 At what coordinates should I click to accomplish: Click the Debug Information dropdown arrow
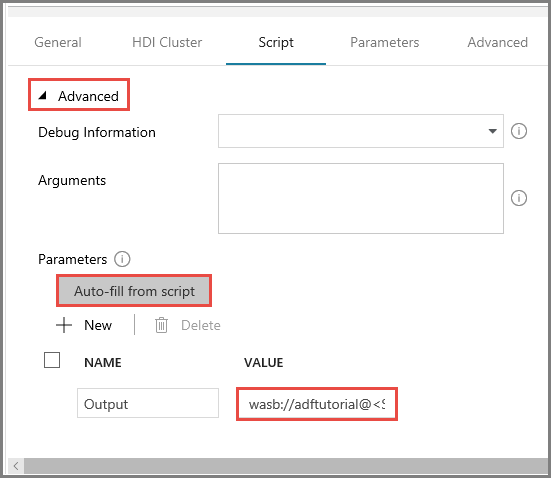click(x=493, y=131)
